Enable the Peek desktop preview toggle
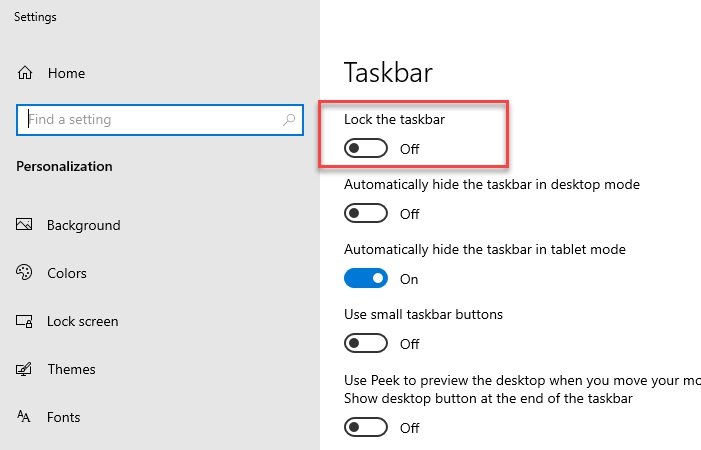The image size is (701, 450). point(365,428)
